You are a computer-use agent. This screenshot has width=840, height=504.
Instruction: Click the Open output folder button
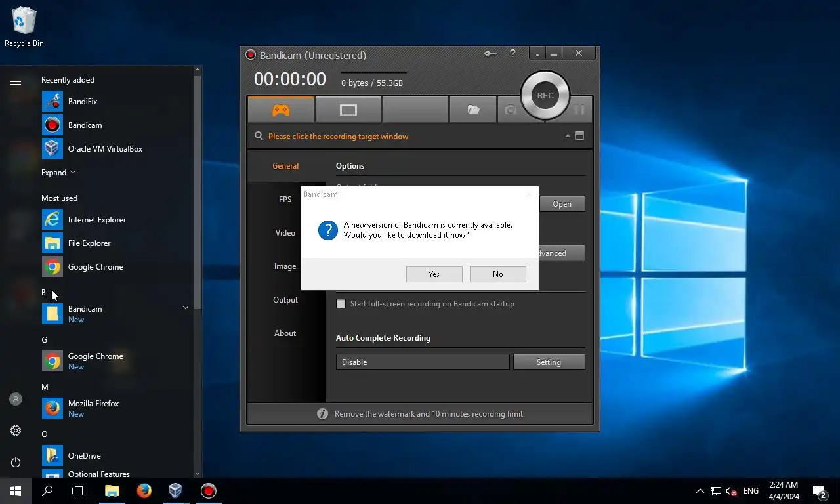tap(562, 204)
